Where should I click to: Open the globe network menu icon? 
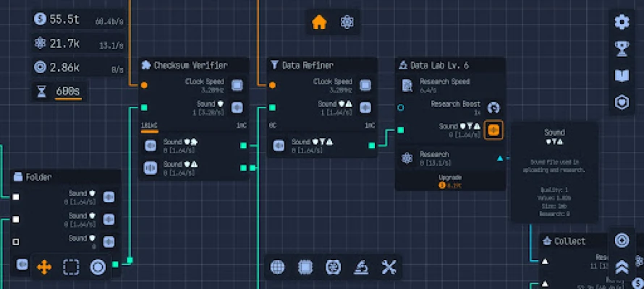pos(278,267)
